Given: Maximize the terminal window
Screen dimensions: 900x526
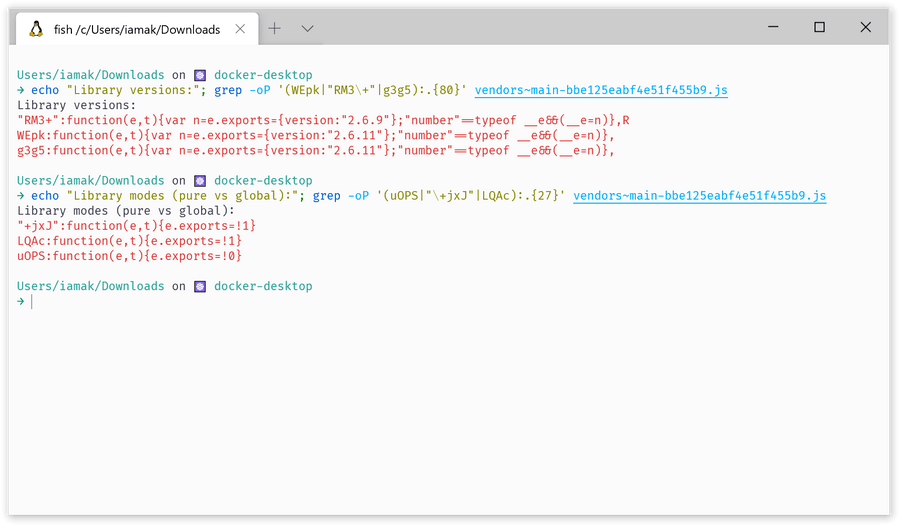Looking at the screenshot, I should click(819, 27).
